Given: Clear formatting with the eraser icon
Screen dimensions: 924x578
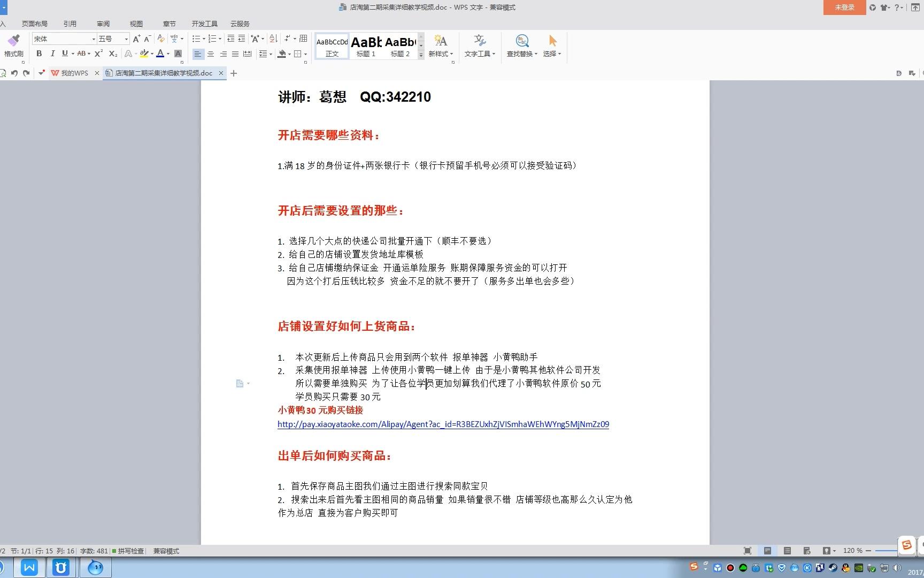Looking at the screenshot, I should pos(160,39).
